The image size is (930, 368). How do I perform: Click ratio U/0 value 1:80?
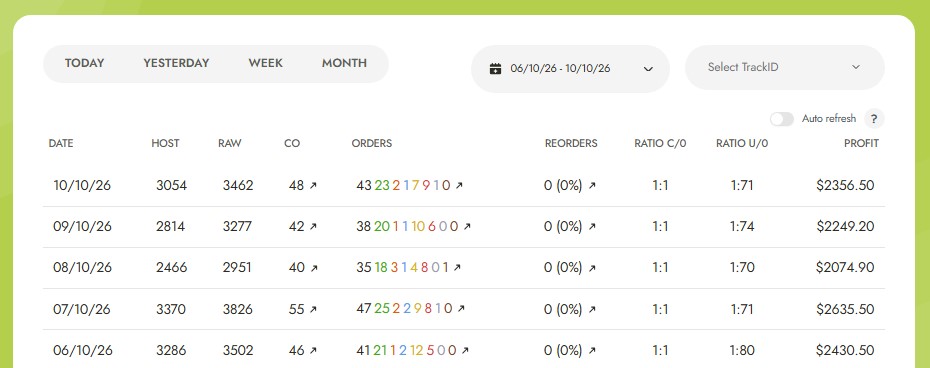(x=742, y=351)
